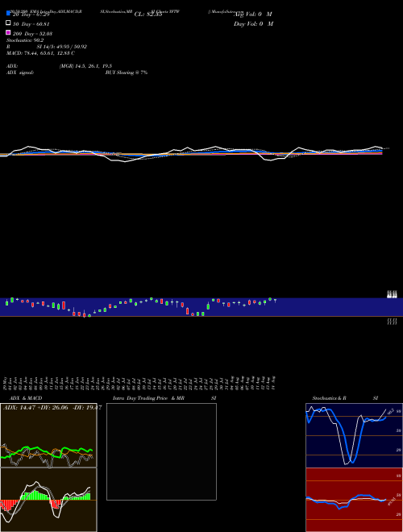Click the Day Vol readout
The height and width of the screenshot is (532, 403).
pyautogui.click(x=253, y=23)
